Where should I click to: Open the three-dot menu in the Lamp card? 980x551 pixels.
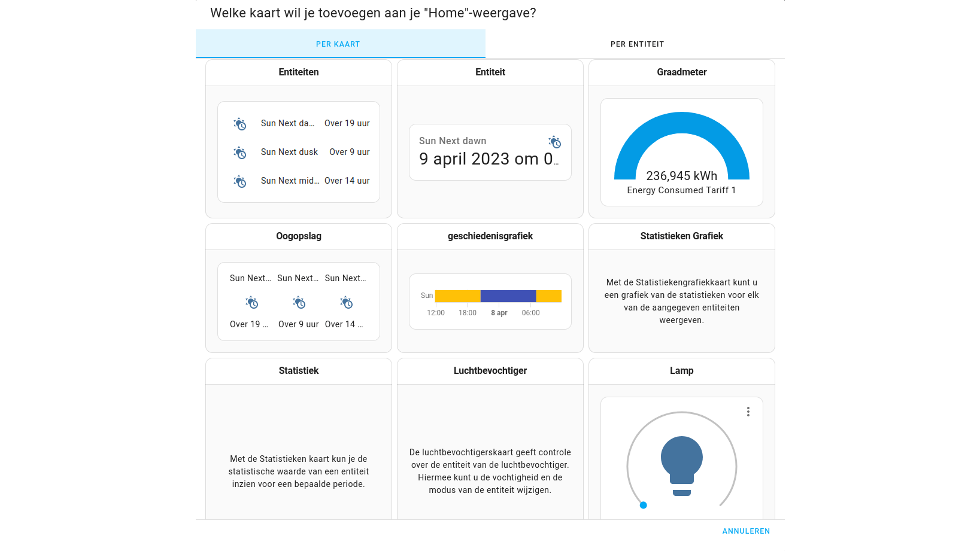pyautogui.click(x=748, y=412)
